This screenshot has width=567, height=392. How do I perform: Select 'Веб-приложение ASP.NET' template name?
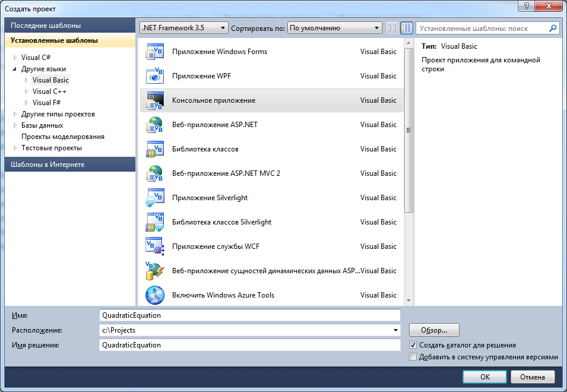tap(215, 125)
